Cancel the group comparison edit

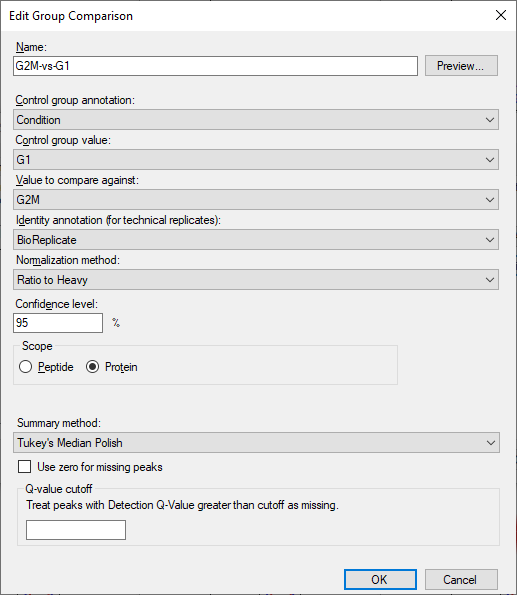click(x=461, y=579)
